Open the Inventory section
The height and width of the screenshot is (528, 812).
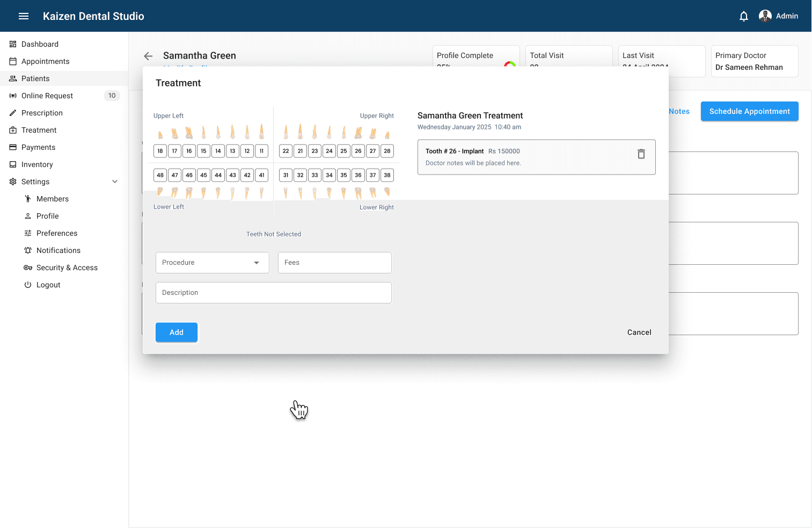tap(36, 164)
